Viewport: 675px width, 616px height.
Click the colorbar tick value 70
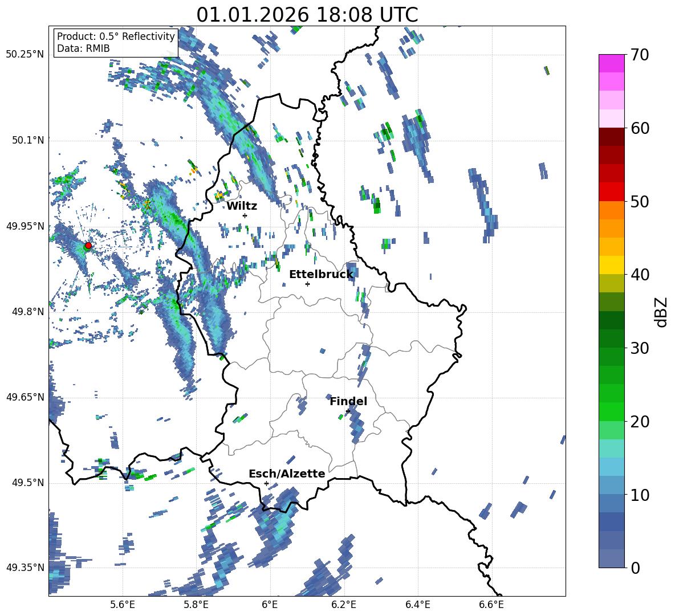[x=640, y=55]
